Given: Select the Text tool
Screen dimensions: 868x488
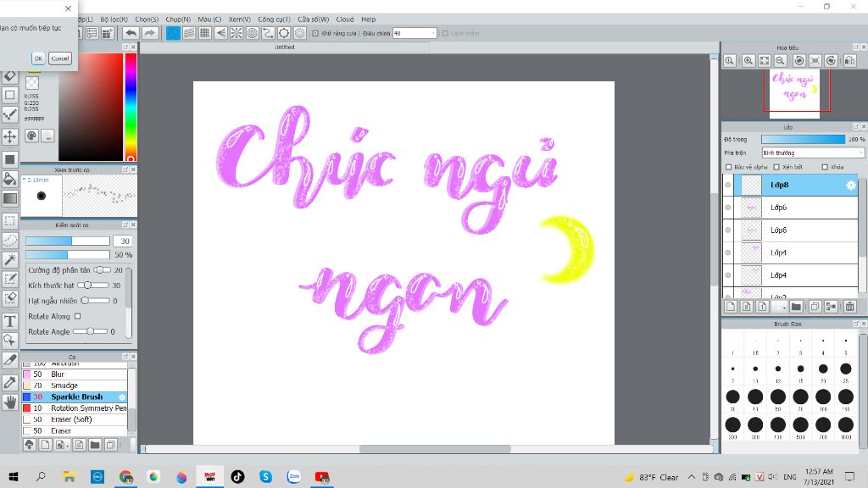Looking at the screenshot, I should pos(10,321).
